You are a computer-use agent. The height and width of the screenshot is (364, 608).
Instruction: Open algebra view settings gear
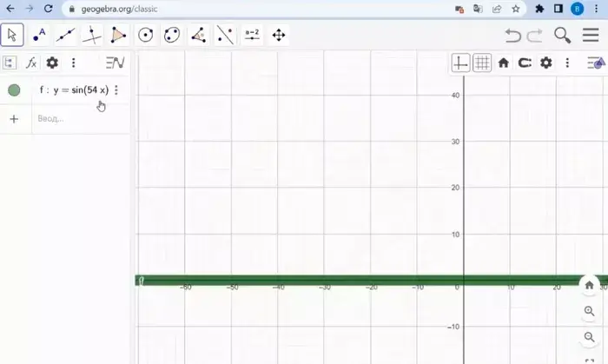52,63
